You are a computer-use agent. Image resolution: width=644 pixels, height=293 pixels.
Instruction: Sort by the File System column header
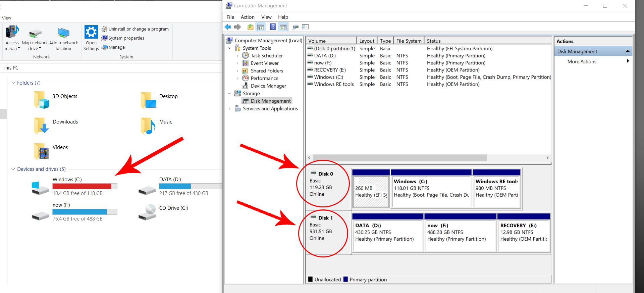[x=409, y=41]
